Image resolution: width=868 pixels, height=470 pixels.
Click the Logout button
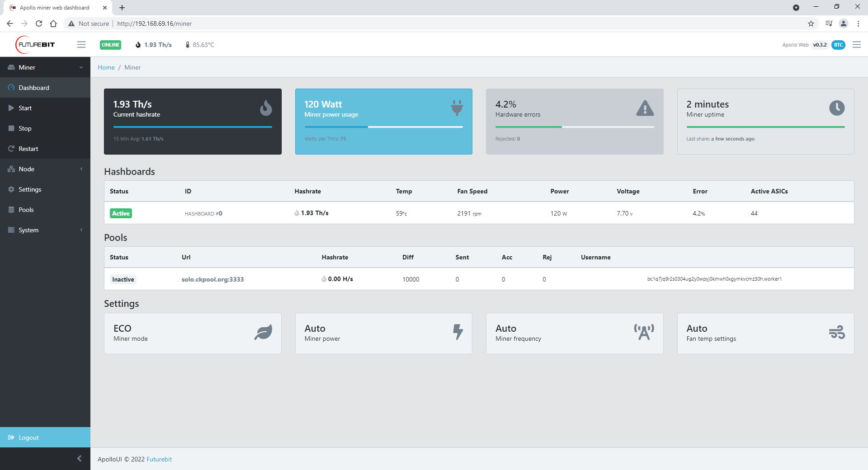[x=29, y=437]
